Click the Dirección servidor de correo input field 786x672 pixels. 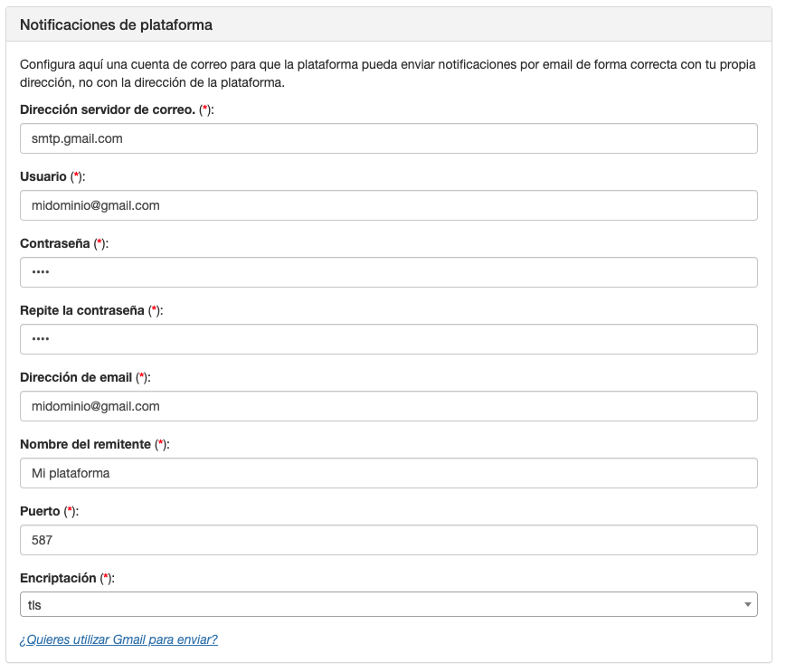click(388, 138)
